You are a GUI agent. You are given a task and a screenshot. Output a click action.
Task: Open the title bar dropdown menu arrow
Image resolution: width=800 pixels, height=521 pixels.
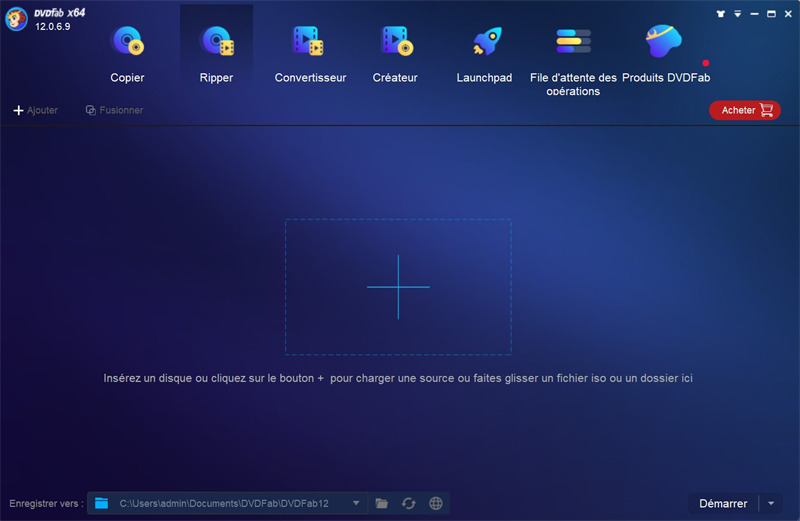pyautogui.click(x=738, y=14)
